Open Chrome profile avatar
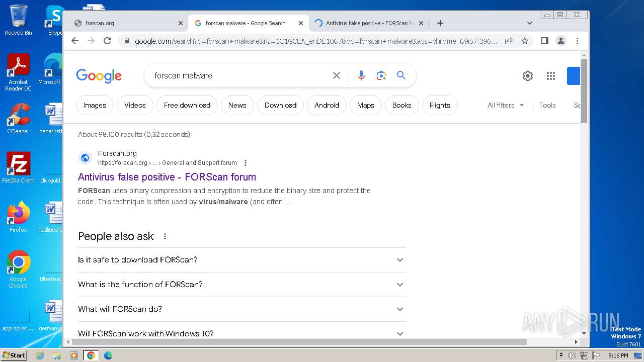Screen dimensions: 644x362 click(x=561, y=41)
